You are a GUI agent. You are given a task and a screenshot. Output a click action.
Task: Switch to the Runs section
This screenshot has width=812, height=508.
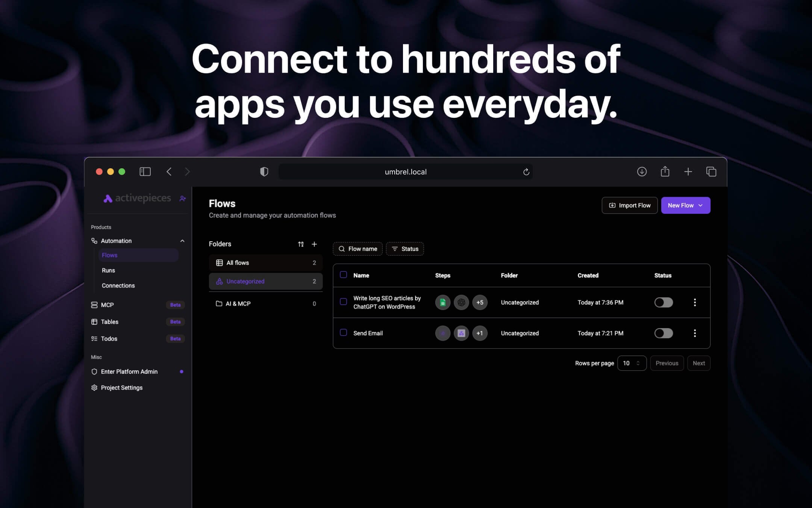[108, 270]
